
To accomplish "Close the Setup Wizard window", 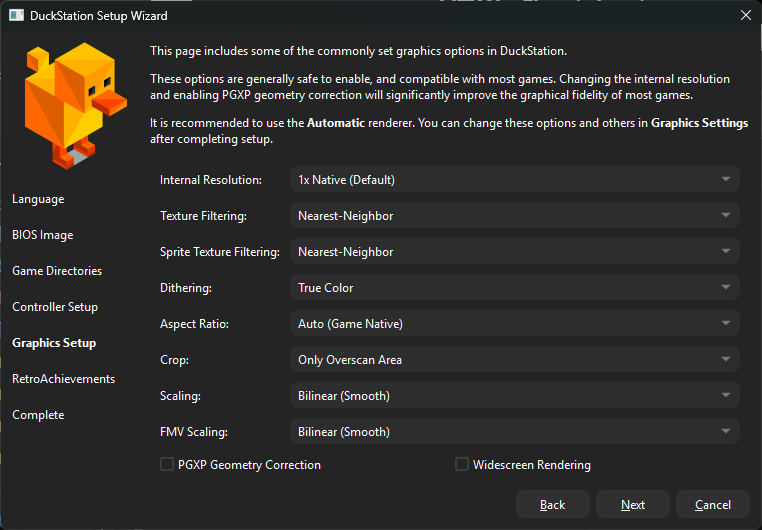I will coord(744,16).
